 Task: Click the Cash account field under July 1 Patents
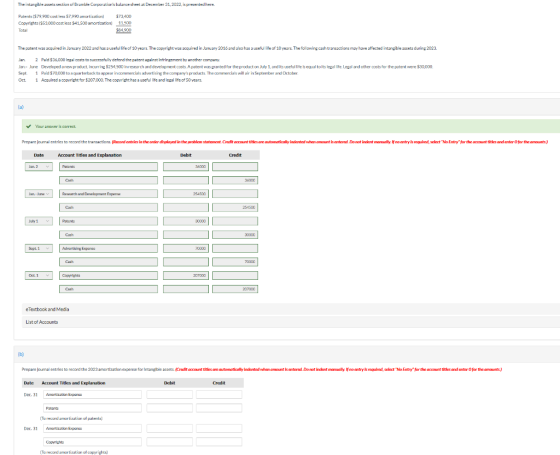pyautogui.click(x=108, y=235)
